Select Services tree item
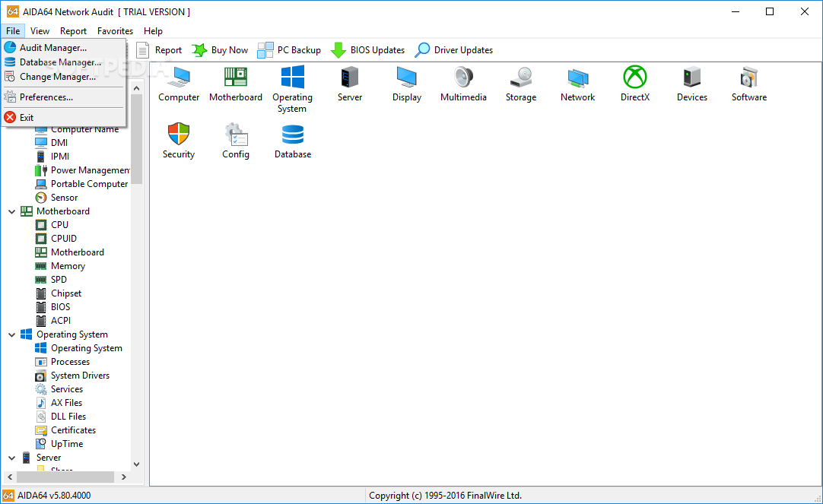Image resolution: width=823 pixels, height=504 pixels. [59, 389]
